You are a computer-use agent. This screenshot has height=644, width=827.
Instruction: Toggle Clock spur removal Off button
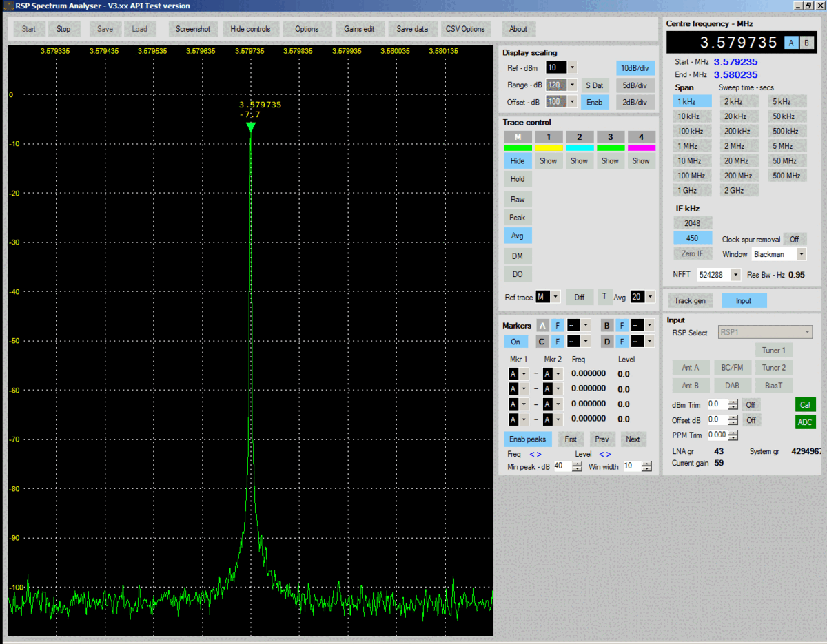794,239
